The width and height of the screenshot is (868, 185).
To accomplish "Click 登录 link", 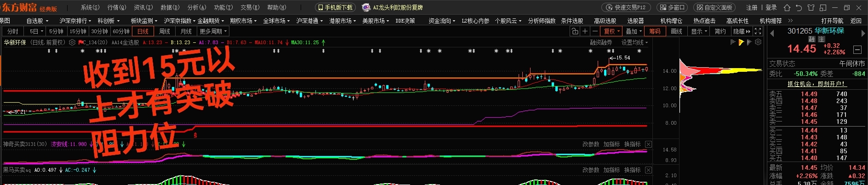I will pyautogui.click(x=771, y=7).
